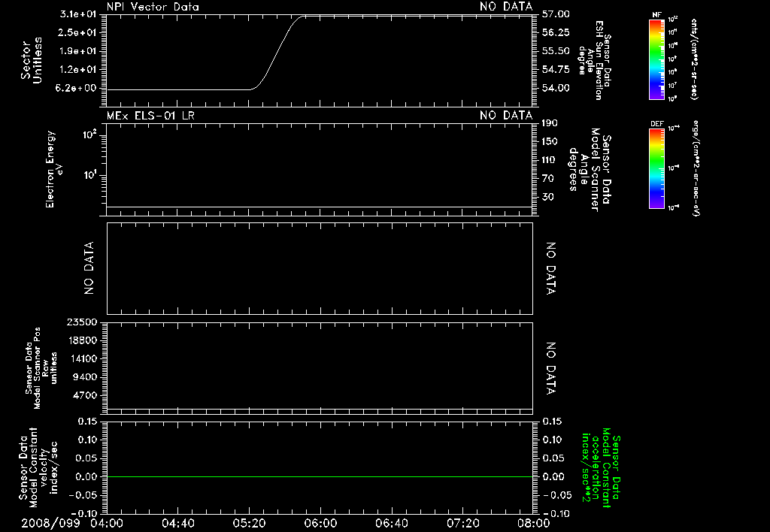Click the 'NPI Vector Data' panel title
Viewport: 770px width, 532px height.
point(153,7)
